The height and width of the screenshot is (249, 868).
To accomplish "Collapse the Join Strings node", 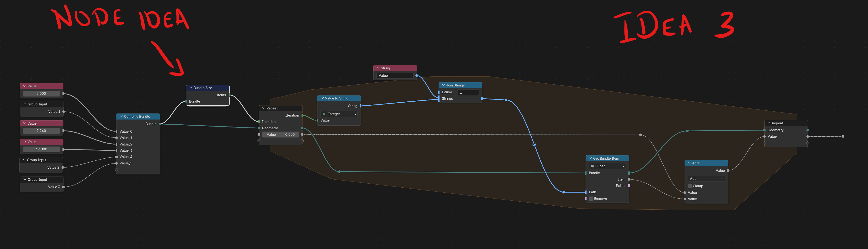I will click(443, 85).
